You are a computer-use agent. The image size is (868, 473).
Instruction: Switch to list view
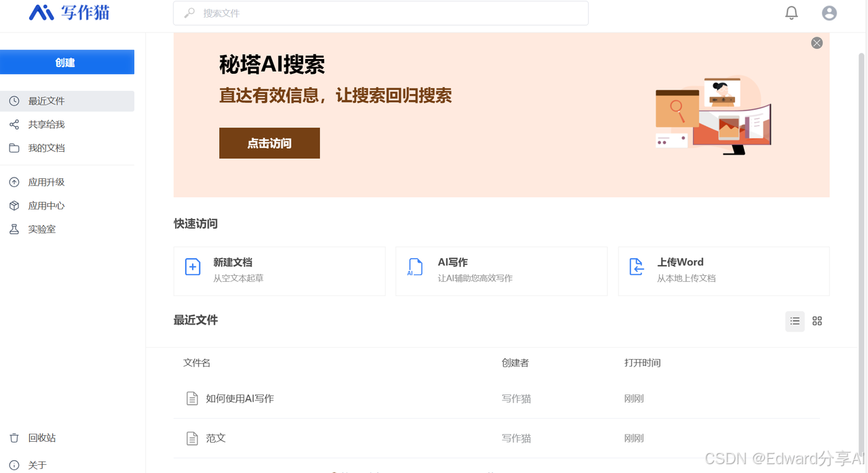795,321
